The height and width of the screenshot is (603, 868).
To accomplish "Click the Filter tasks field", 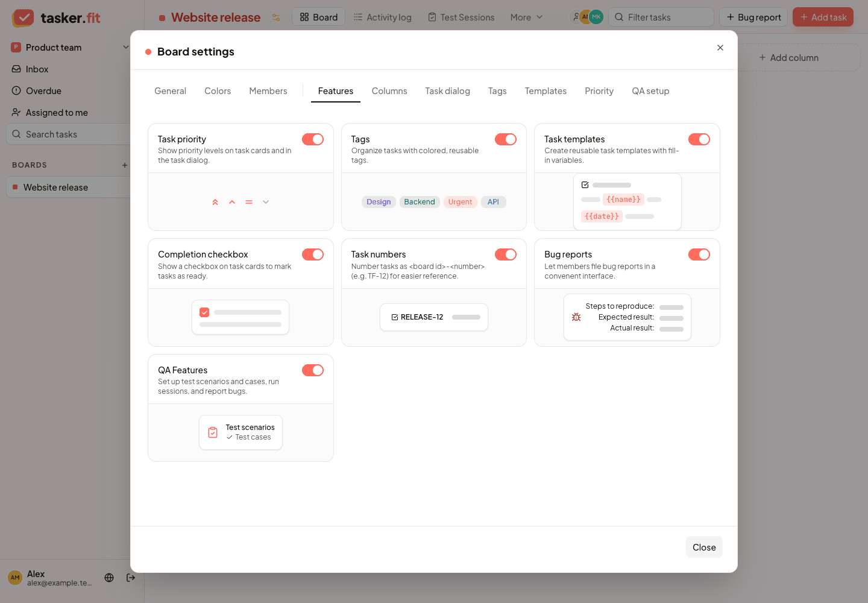I will (x=661, y=17).
